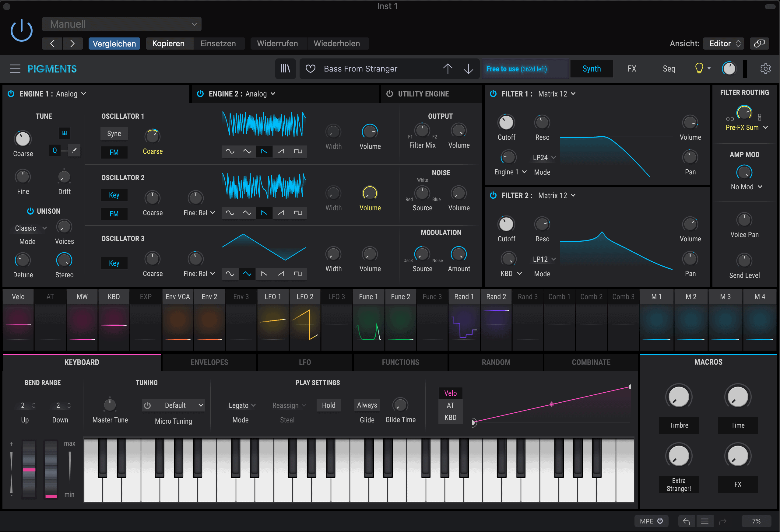Image resolution: width=780 pixels, height=532 pixels.
Task: Toggle Engine 2 power button
Action: (201, 93)
